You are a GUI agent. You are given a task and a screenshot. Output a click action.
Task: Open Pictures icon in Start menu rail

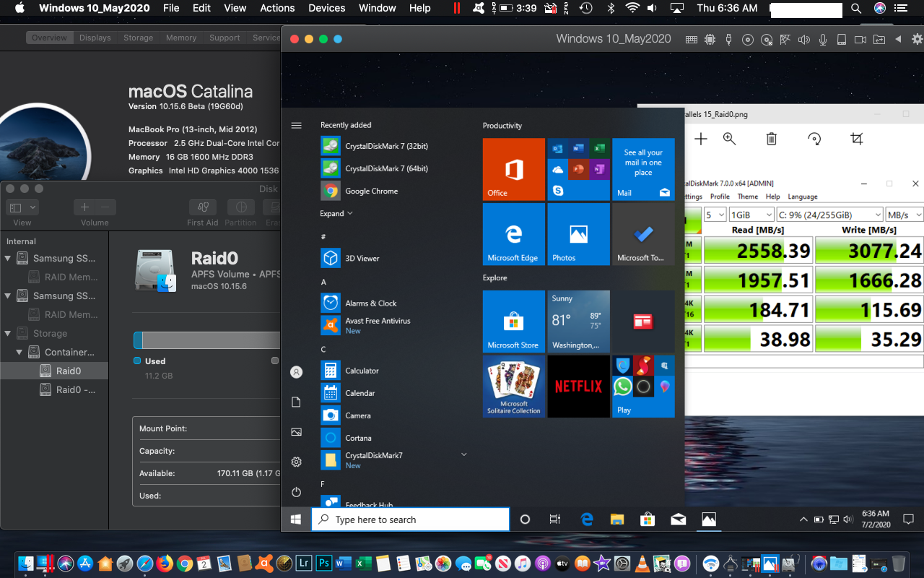296,432
